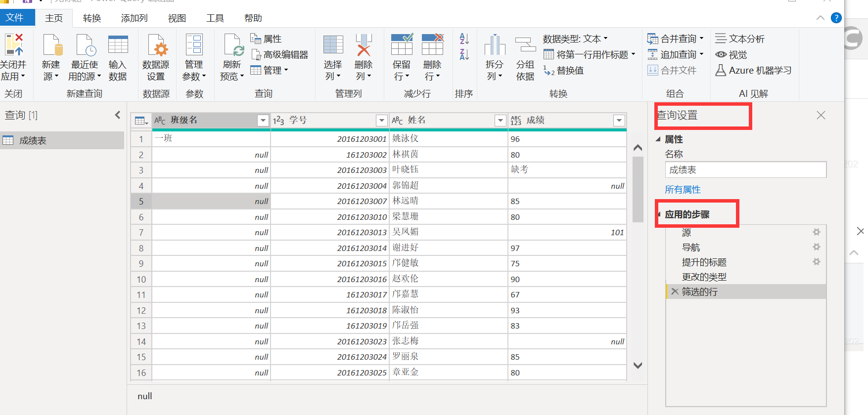Switch to the 添加列 add column tab
Image resolution: width=868 pixels, height=415 pixels.
[x=134, y=18]
